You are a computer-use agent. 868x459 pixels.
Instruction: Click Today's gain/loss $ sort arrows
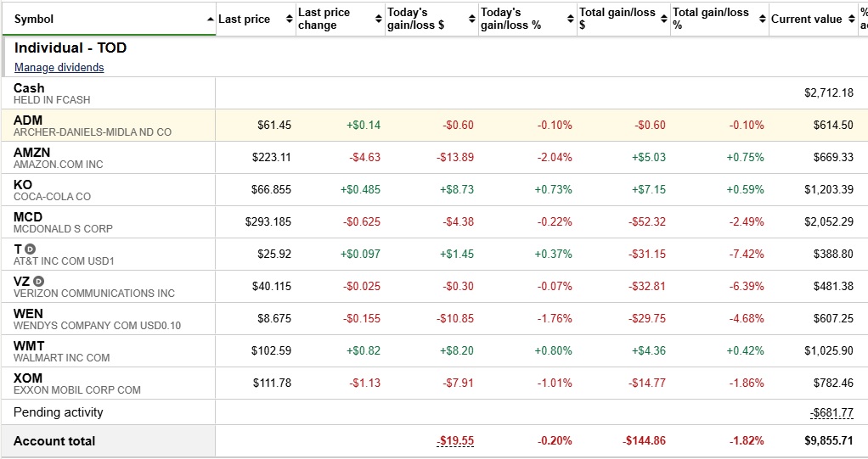[472, 19]
